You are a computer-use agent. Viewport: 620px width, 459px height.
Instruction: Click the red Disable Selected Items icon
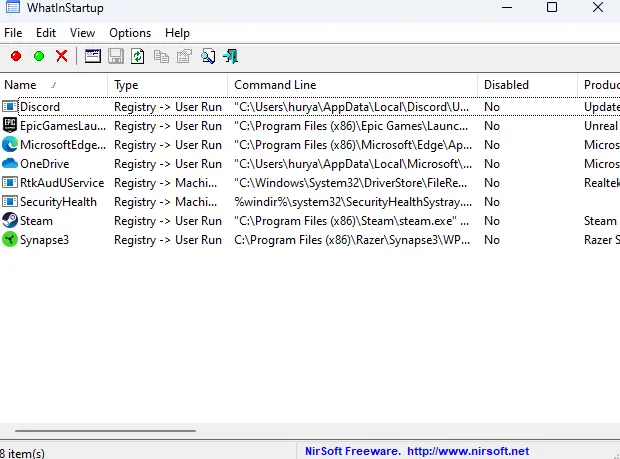coord(16,57)
